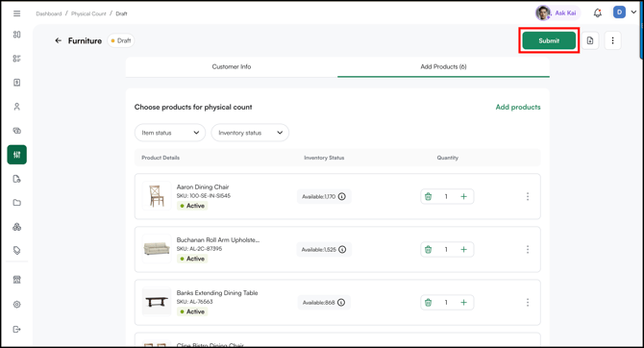Click the Aaron Dining Chair quantity value
Image resolution: width=644 pixels, height=348 pixels.
point(446,196)
